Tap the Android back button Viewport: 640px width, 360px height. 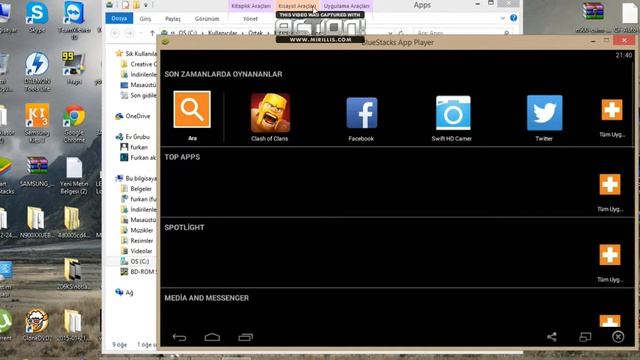[179, 337]
